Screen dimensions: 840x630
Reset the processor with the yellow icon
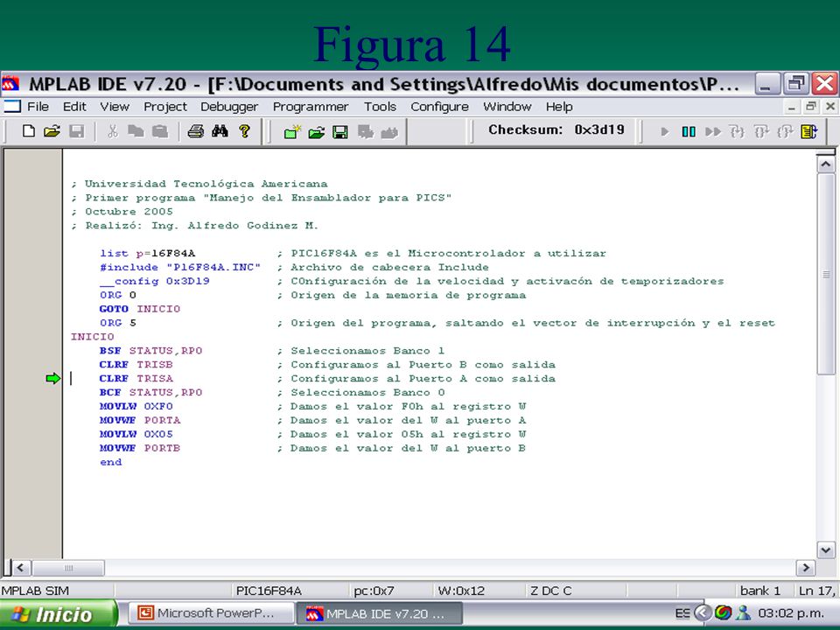coord(808,131)
